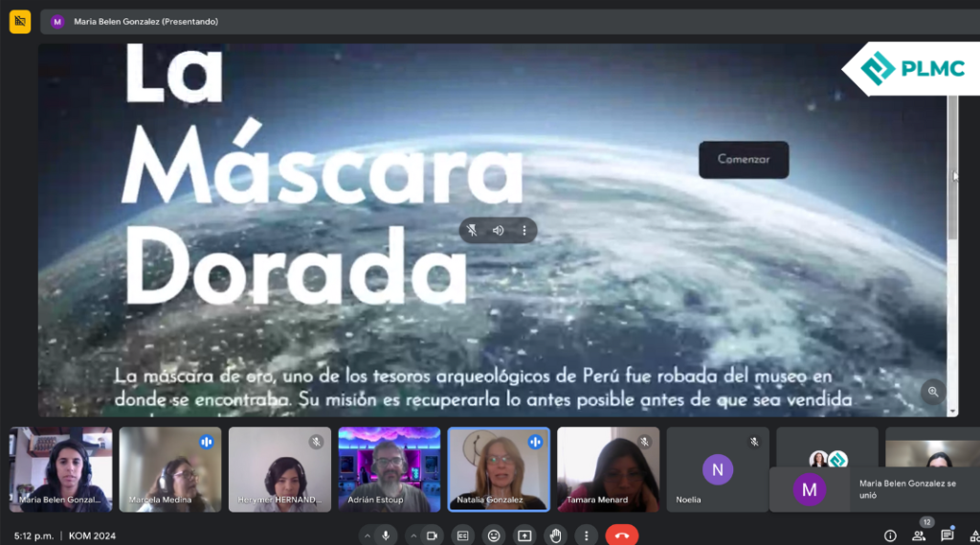This screenshot has width=980, height=545.
Task: Click the Comenzar button
Action: click(x=744, y=159)
